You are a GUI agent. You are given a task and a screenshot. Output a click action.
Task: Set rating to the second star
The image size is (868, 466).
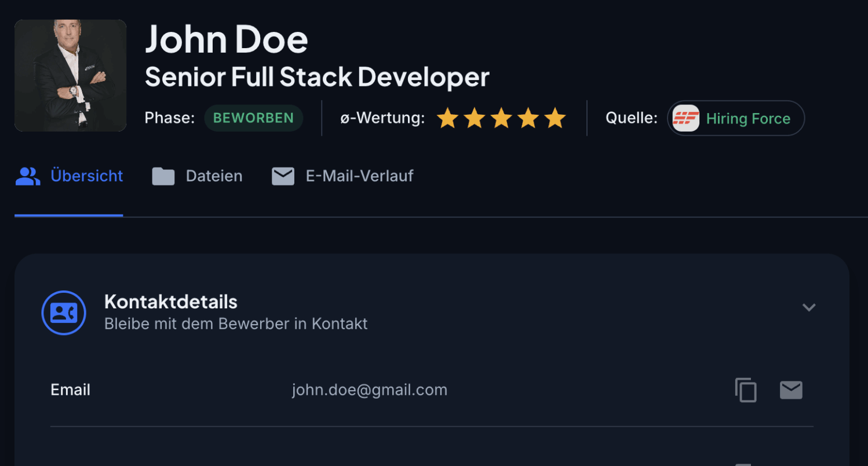tap(475, 118)
